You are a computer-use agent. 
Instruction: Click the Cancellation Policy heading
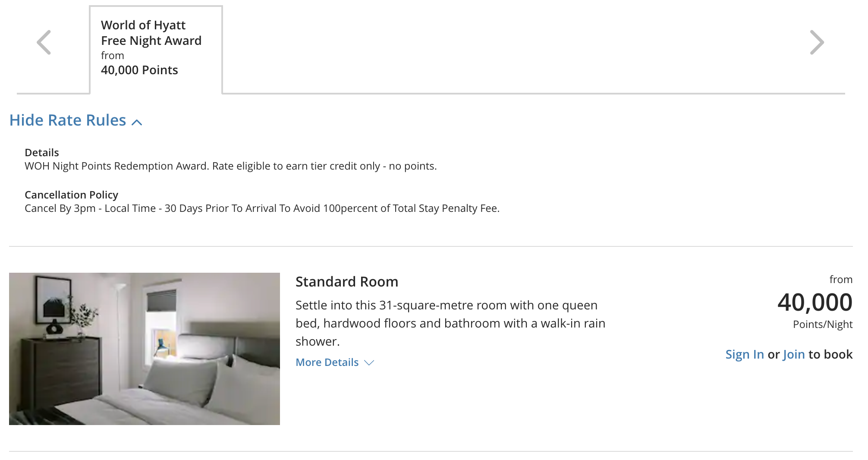[x=71, y=195]
